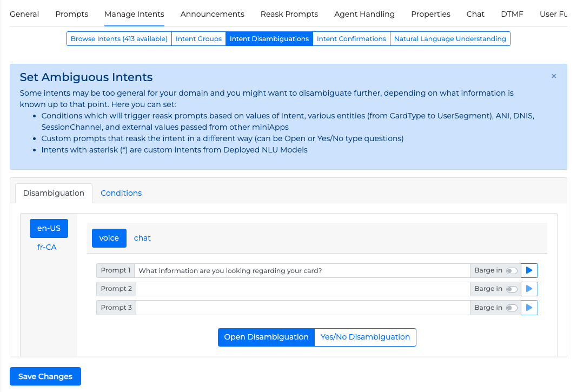Select Yes/No Disambiguation option

(x=365, y=337)
